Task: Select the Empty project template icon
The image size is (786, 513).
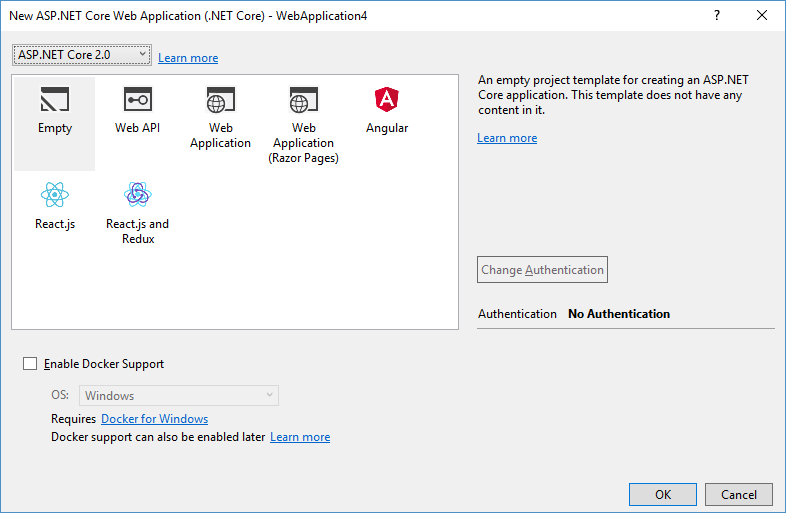Action: click(x=55, y=99)
